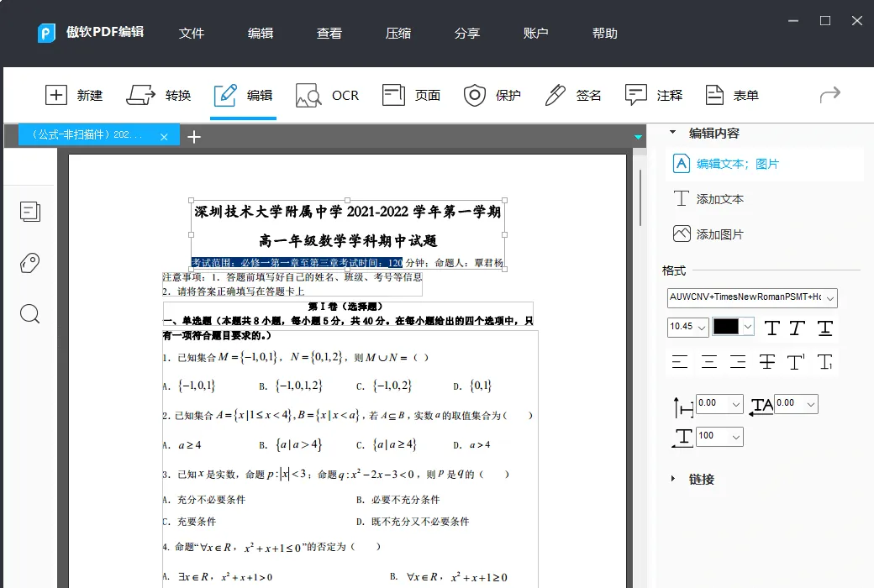Image resolution: width=874 pixels, height=588 pixels.
Task: Open the 表单 (Form) tools
Action: 732,95
